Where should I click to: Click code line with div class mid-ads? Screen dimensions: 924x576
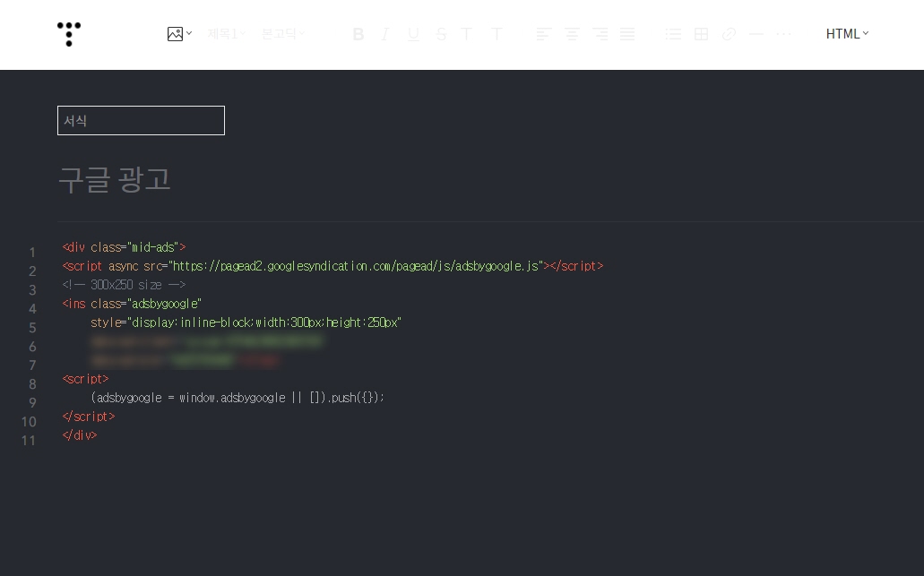coord(124,246)
